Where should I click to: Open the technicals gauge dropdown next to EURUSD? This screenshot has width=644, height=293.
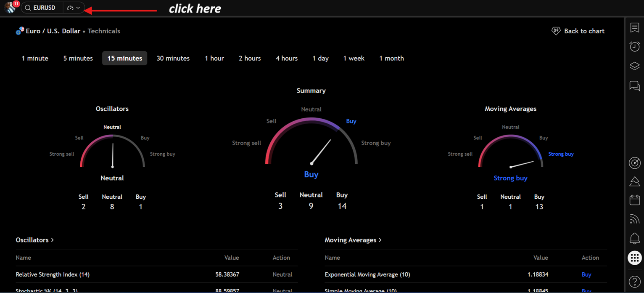[x=74, y=8]
